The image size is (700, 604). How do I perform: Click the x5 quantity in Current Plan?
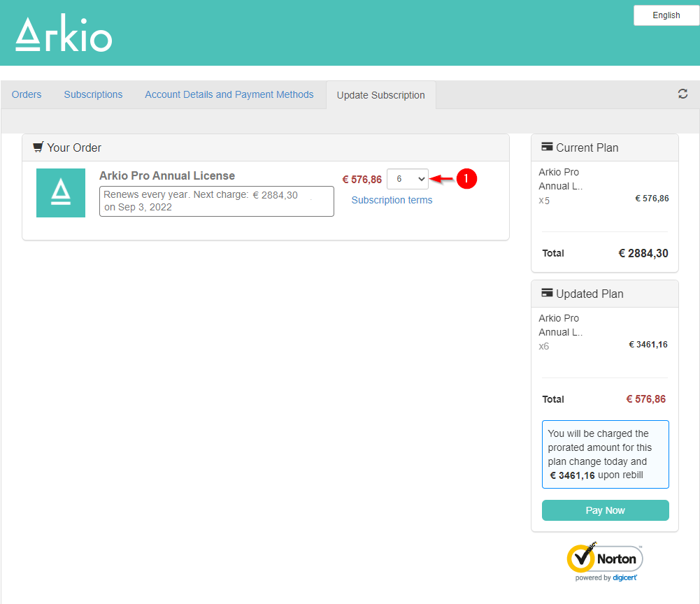544,201
